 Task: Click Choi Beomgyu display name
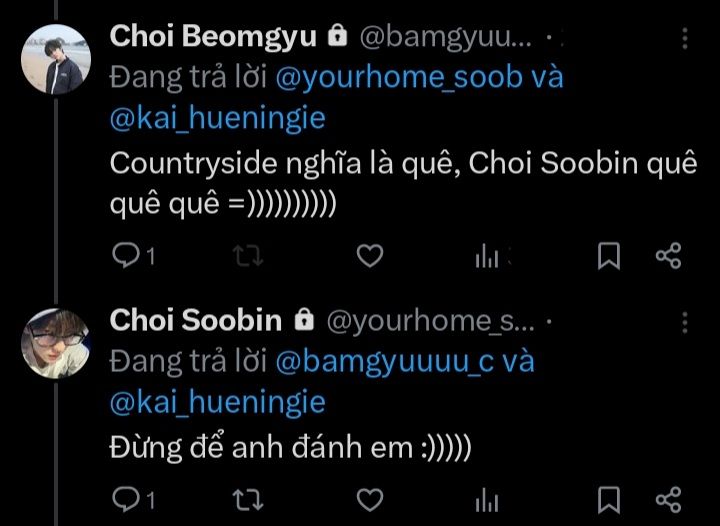(x=214, y=37)
